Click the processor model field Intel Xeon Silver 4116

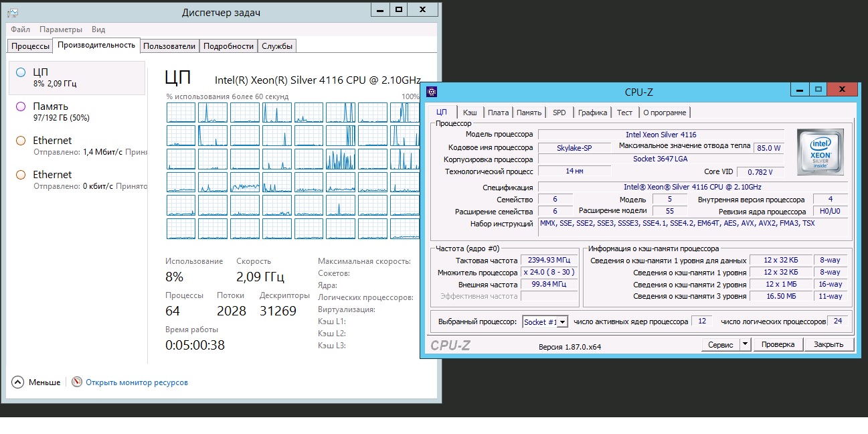pyautogui.click(x=661, y=135)
